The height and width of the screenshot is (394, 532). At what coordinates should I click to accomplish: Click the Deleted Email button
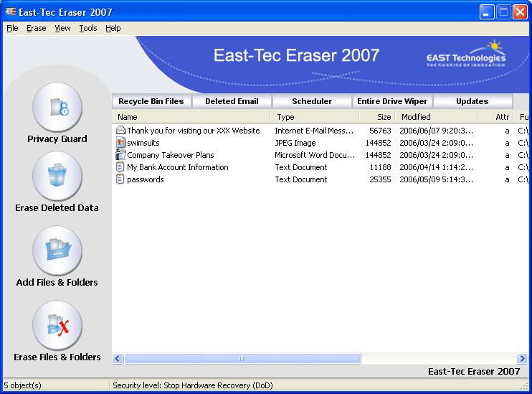(x=232, y=101)
